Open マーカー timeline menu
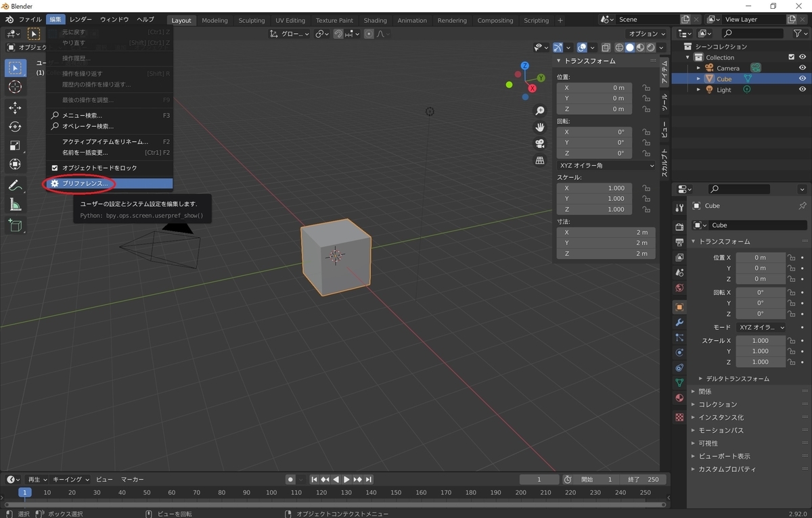This screenshot has height=518, width=812. [133, 479]
